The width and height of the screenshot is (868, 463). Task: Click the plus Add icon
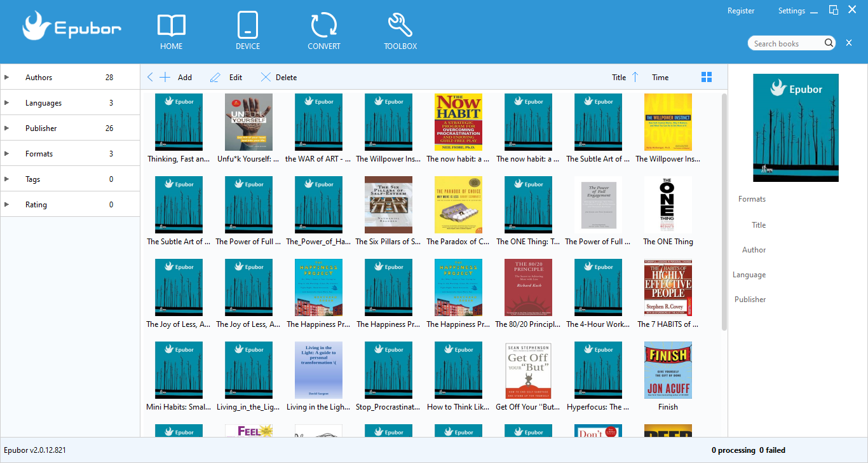coord(165,78)
